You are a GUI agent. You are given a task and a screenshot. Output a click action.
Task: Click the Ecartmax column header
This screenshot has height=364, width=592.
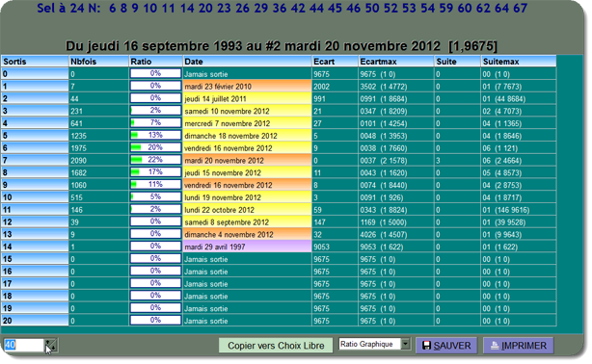click(396, 62)
